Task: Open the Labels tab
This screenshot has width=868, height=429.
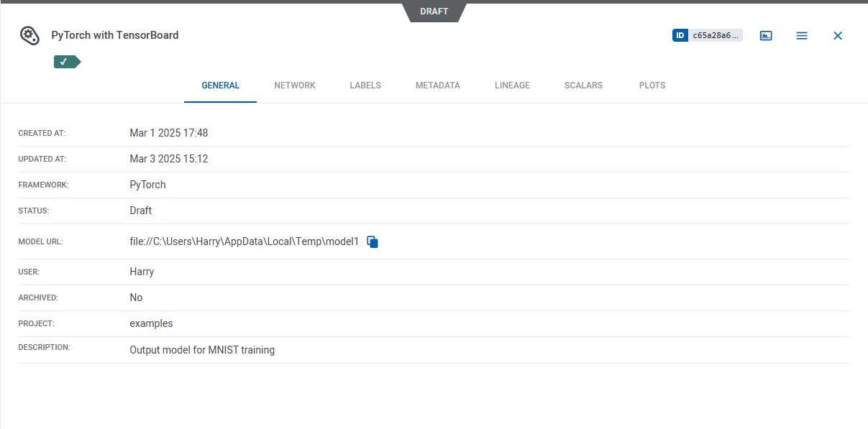Action: click(x=365, y=86)
